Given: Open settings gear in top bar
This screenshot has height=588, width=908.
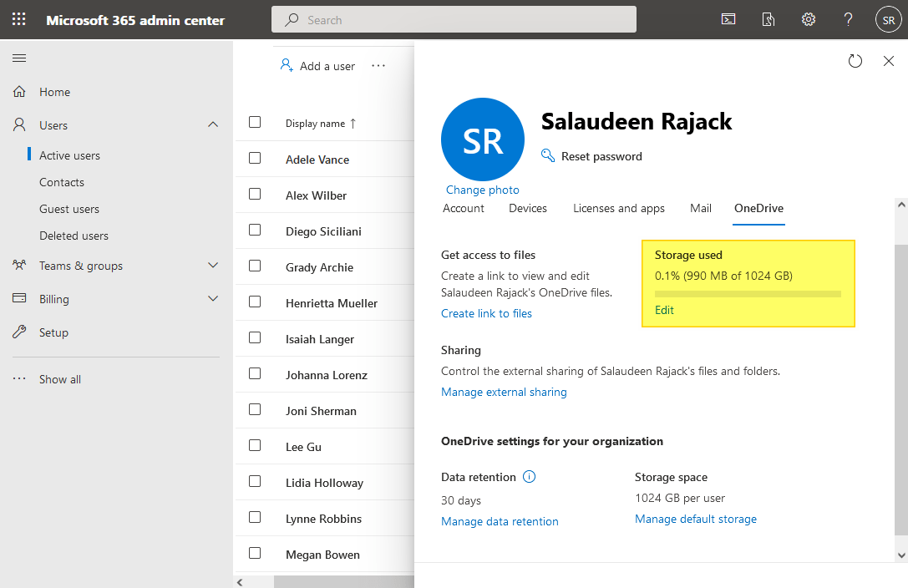Looking at the screenshot, I should pyautogui.click(x=809, y=20).
